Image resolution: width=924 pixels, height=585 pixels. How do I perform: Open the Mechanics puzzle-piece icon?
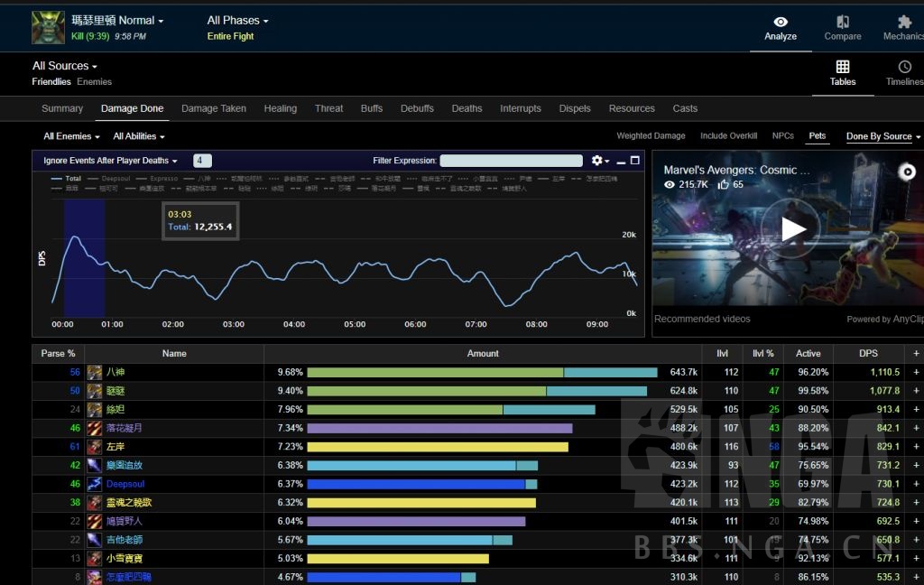tap(904, 22)
